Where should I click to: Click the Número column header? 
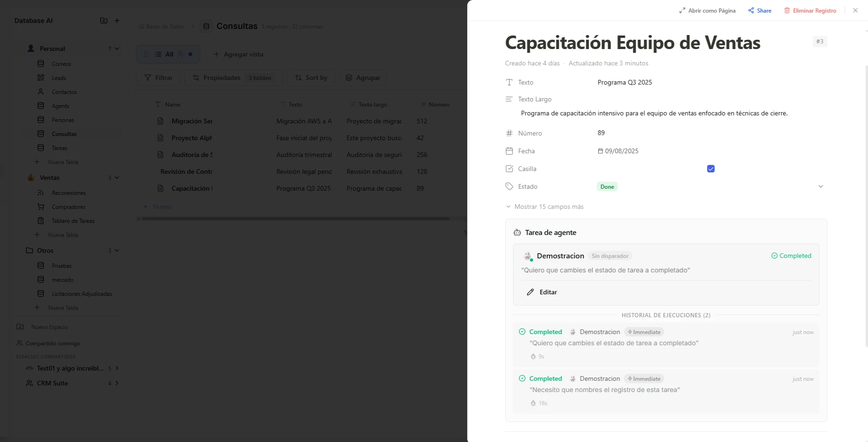tap(435, 105)
